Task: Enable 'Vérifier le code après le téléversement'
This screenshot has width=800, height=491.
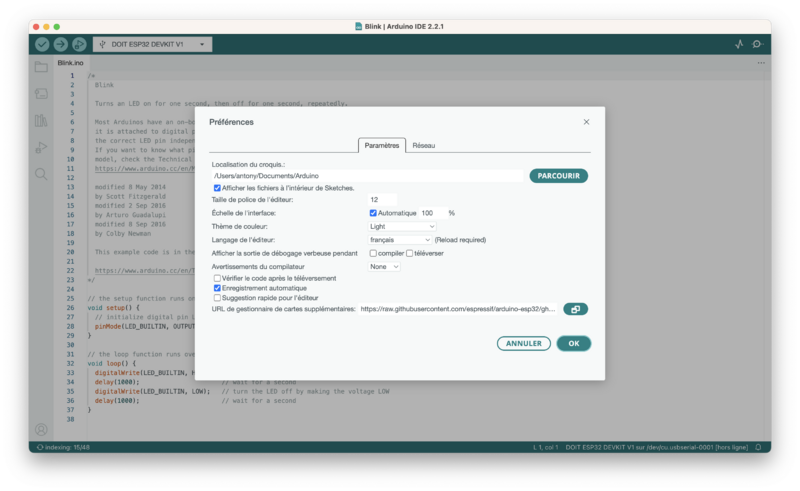Action: coord(218,278)
